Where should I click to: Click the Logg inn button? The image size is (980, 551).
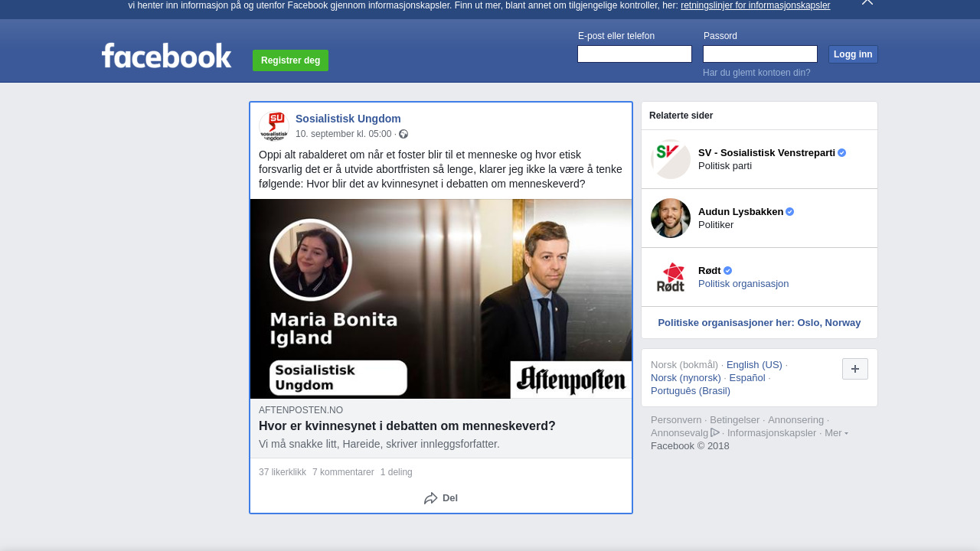(x=853, y=54)
